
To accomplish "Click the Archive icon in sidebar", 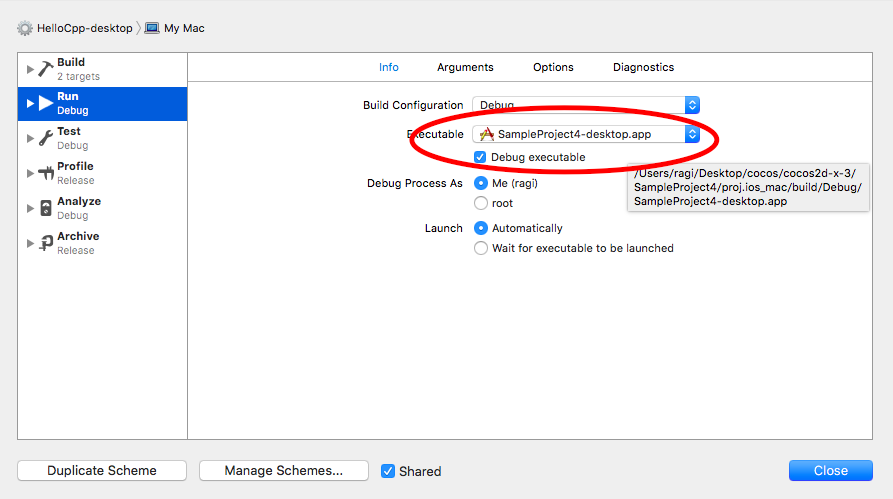I will pyautogui.click(x=46, y=243).
